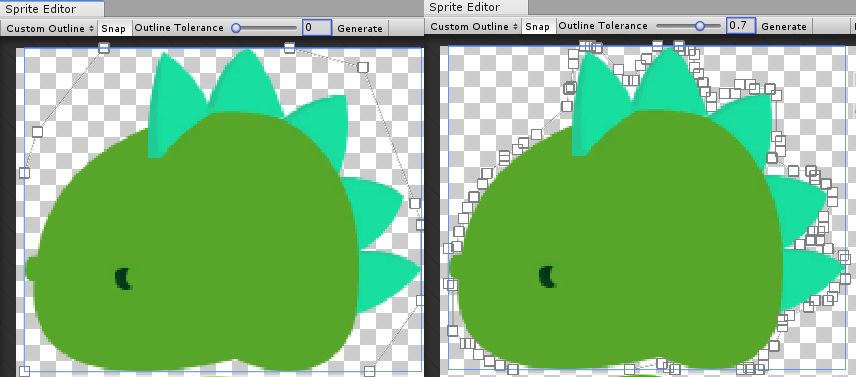
Task: Click Outline Tolerance slider handle at 0.7
Action: (699, 26)
